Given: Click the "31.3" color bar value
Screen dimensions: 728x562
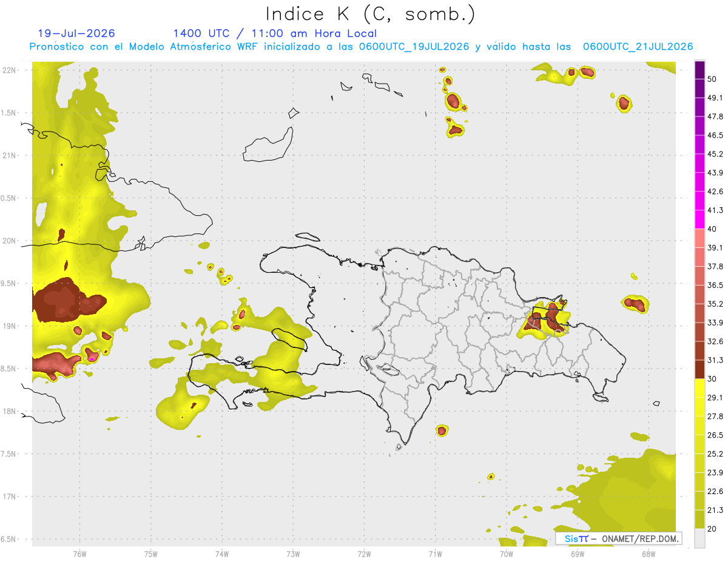Looking at the screenshot, I should tap(716, 360).
